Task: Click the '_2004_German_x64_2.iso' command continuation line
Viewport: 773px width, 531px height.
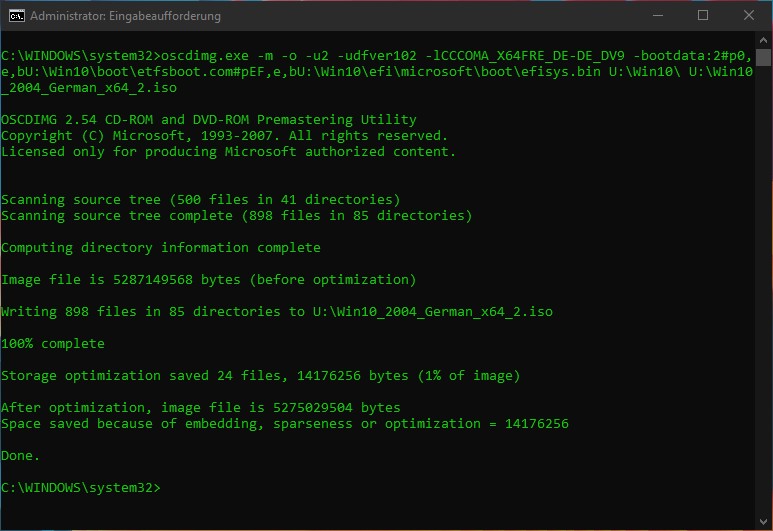Action: click(x=89, y=88)
